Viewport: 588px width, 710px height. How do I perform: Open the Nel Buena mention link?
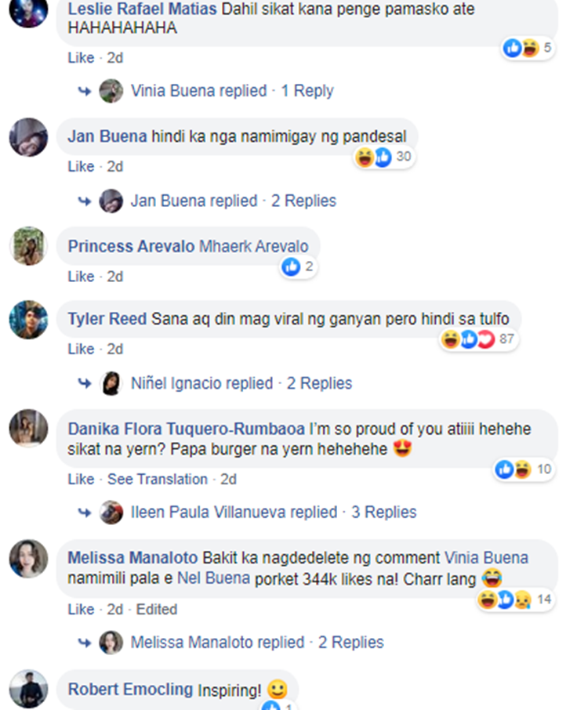[213, 578]
